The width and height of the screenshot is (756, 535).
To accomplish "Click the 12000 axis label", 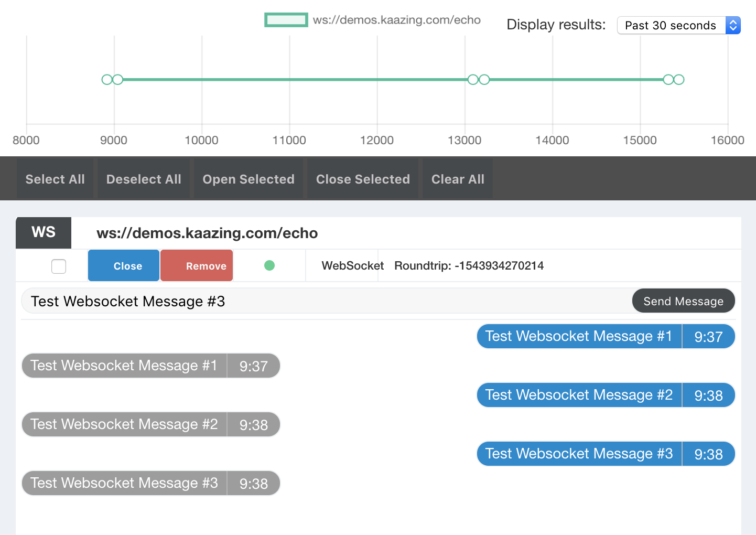I will click(x=377, y=140).
